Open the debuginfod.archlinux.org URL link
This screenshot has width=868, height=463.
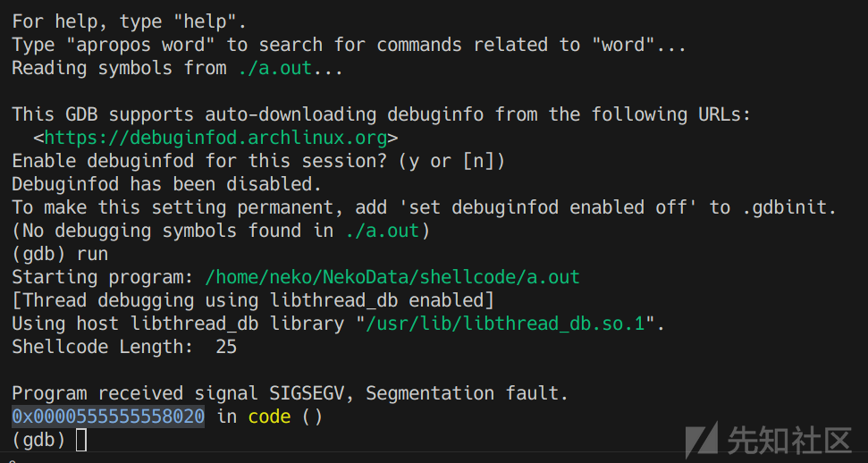pyautogui.click(x=215, y=138)
